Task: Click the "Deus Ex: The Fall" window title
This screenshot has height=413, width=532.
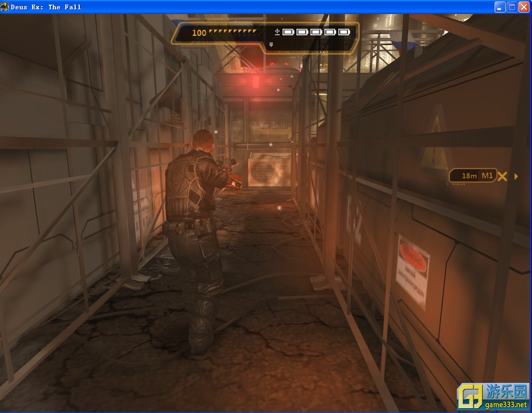Action: 46,7
